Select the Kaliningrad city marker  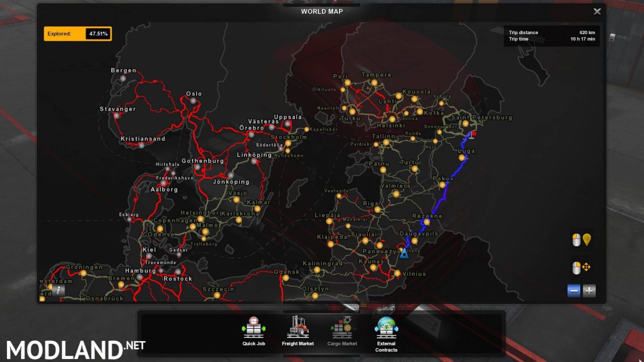(317, 270)
